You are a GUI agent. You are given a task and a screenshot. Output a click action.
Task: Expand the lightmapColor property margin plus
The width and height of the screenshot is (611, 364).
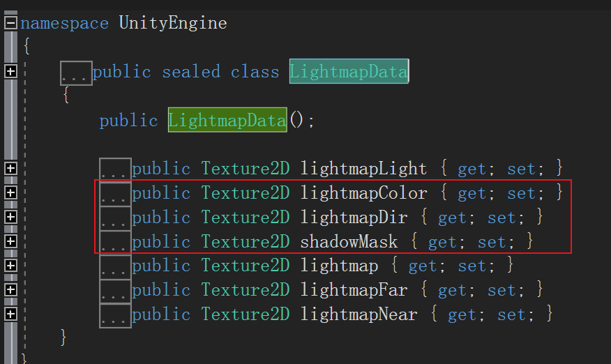10,192
